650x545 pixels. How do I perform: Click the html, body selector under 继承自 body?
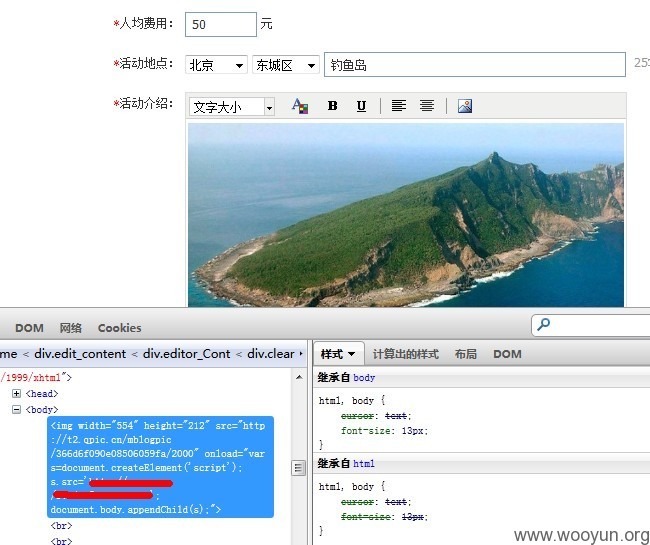point(346,401)
